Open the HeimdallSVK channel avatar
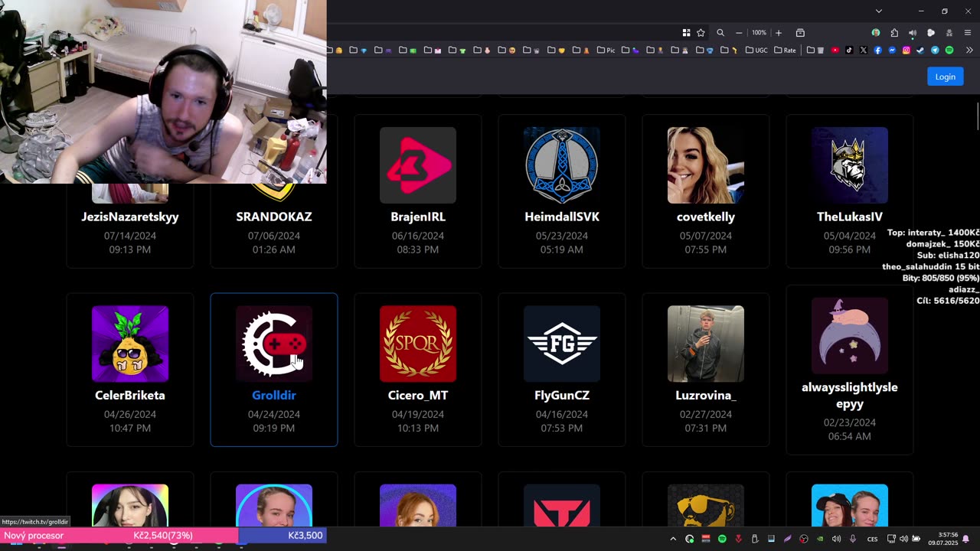980x551 pixels. click(x=562, y=165)
